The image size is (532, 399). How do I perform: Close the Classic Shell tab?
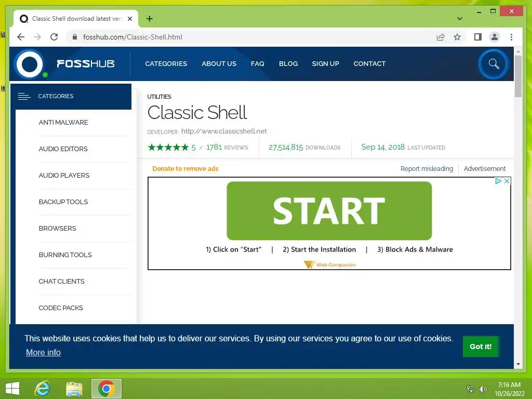coord(129,19)
